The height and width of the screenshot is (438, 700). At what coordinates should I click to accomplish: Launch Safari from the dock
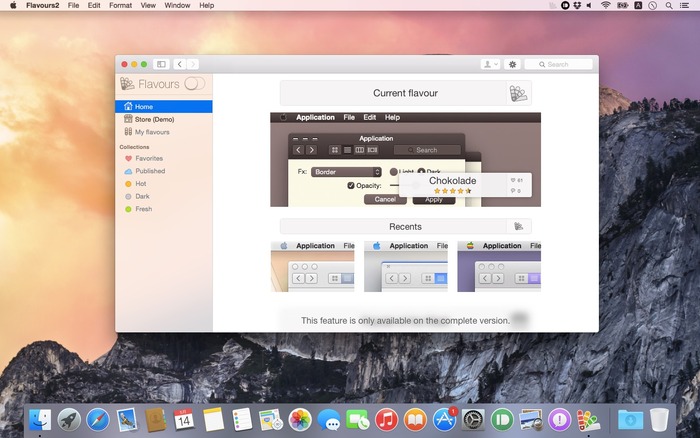click(98, 420)
